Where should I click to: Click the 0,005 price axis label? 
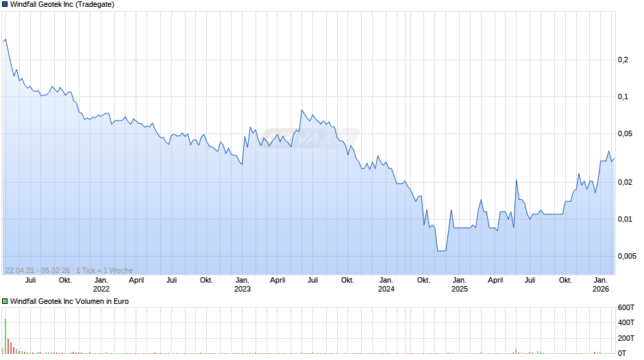(x=627, y=256)
